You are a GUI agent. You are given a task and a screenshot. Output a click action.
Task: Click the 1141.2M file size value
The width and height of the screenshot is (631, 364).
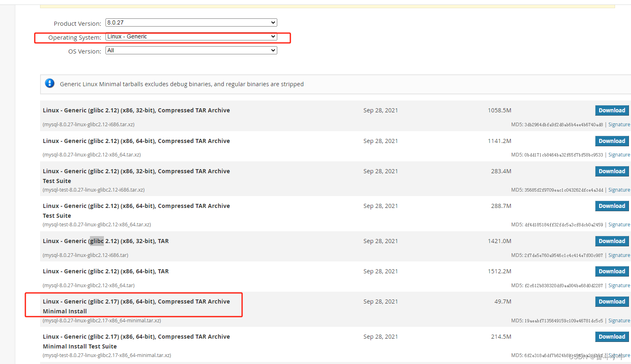(499, 141)
